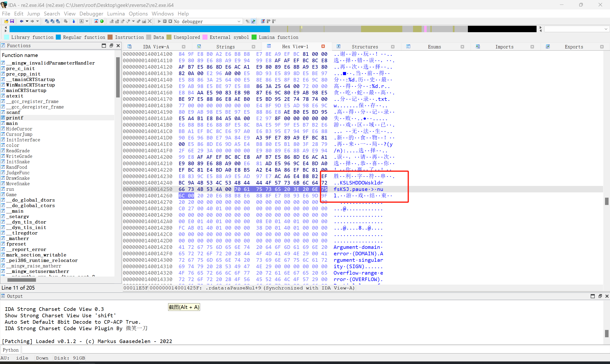Screen dimensions: 610x364
Task: Close the Hex View-1 tab
Action: [323, 46]
